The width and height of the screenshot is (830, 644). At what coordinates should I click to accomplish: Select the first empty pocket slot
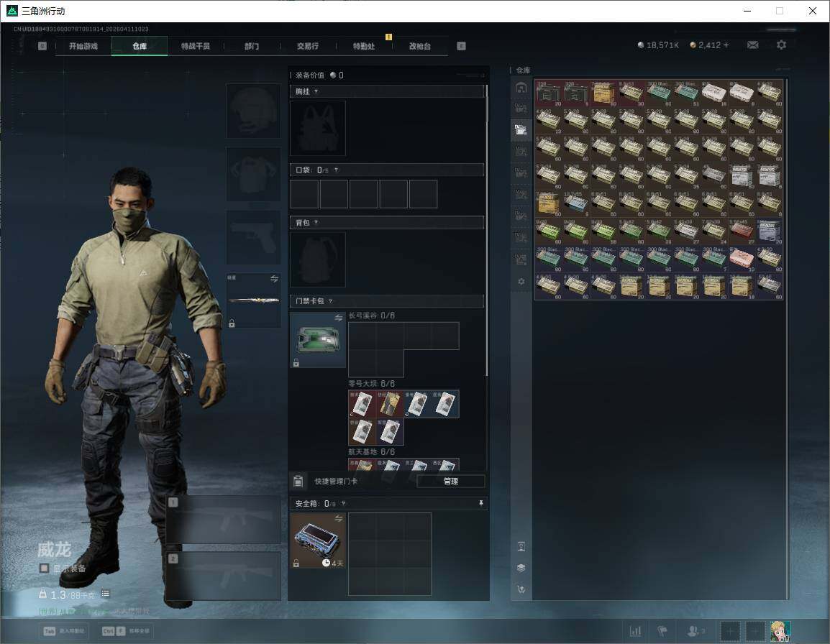point(304,193)
